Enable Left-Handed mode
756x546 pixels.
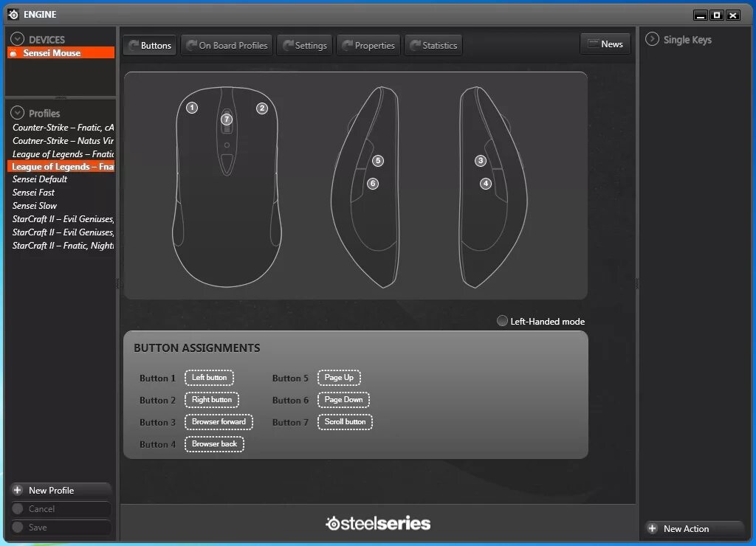pos(502,321)
